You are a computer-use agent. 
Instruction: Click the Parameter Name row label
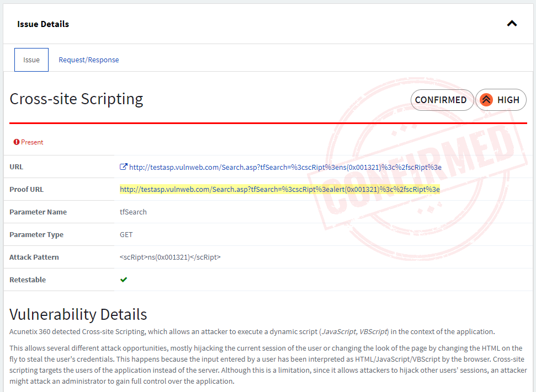(x=38, y=212)
